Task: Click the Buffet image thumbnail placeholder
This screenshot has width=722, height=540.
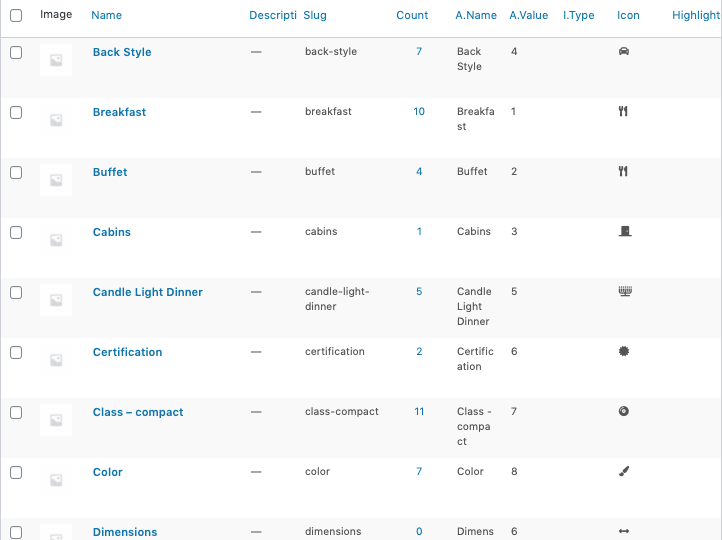Action: coord(56,179)
